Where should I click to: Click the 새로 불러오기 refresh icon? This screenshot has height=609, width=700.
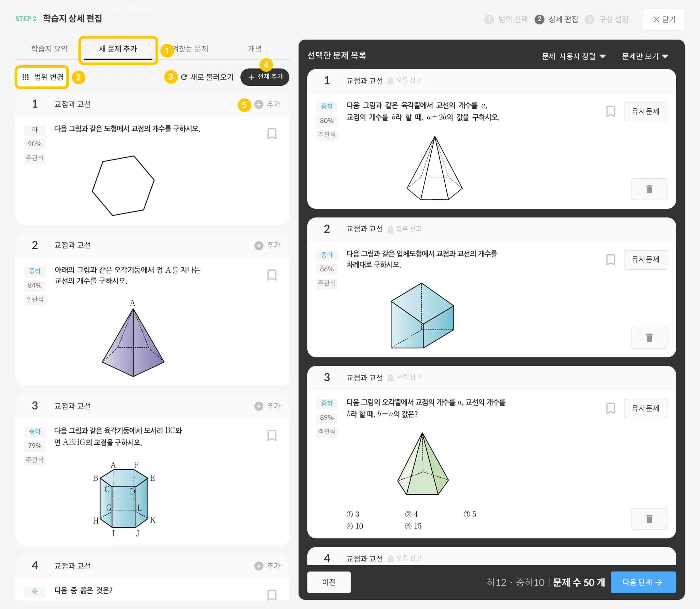(184, 77)
